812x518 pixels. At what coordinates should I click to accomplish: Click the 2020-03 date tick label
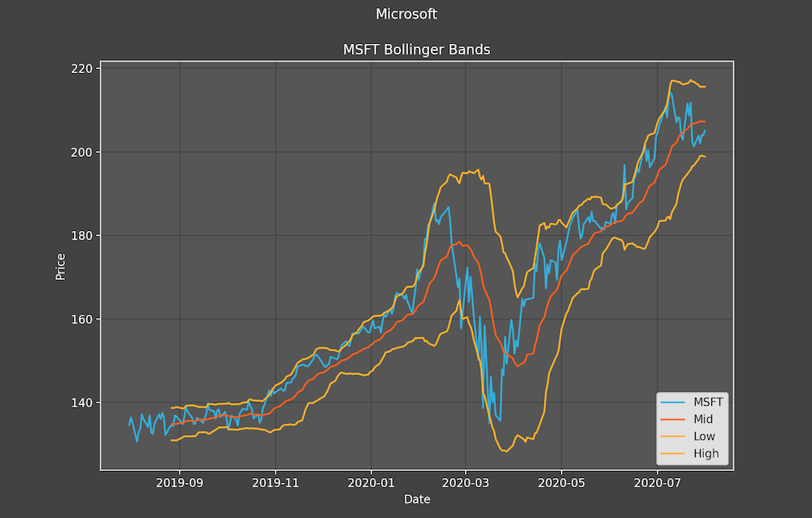466,483
